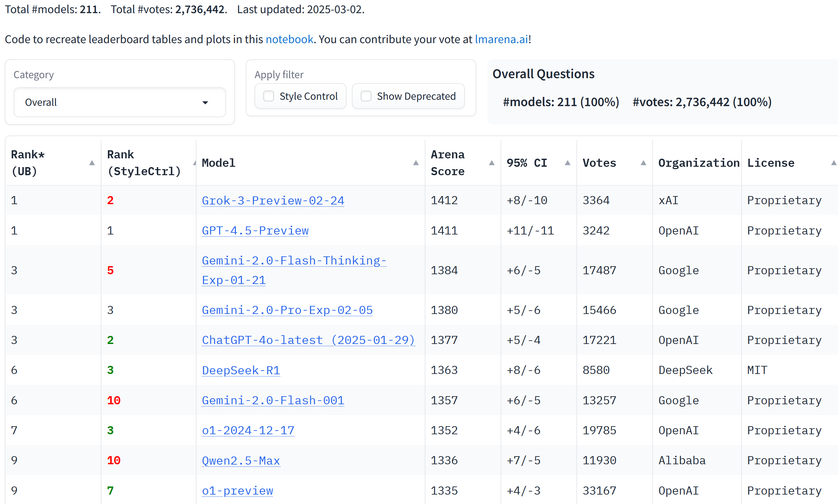838x504 pixels.
Task: Sort by 95% CI arrow icon
Action: [x=567, y=163]
